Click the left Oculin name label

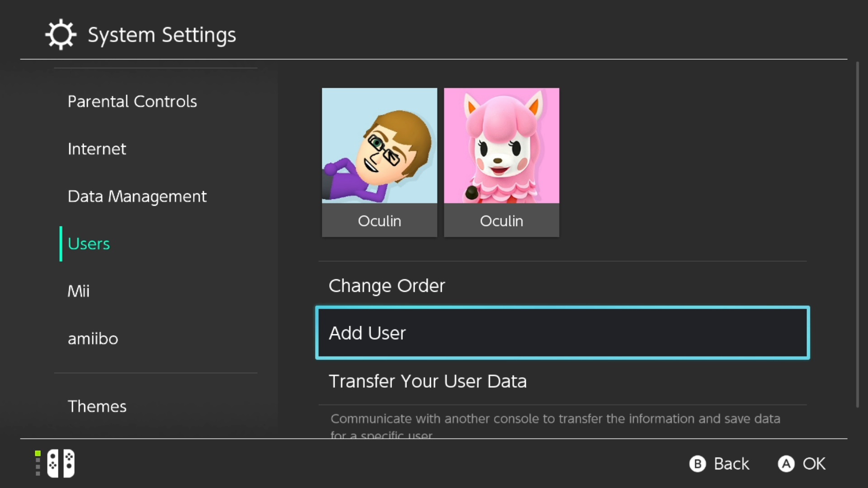[379, 221]
